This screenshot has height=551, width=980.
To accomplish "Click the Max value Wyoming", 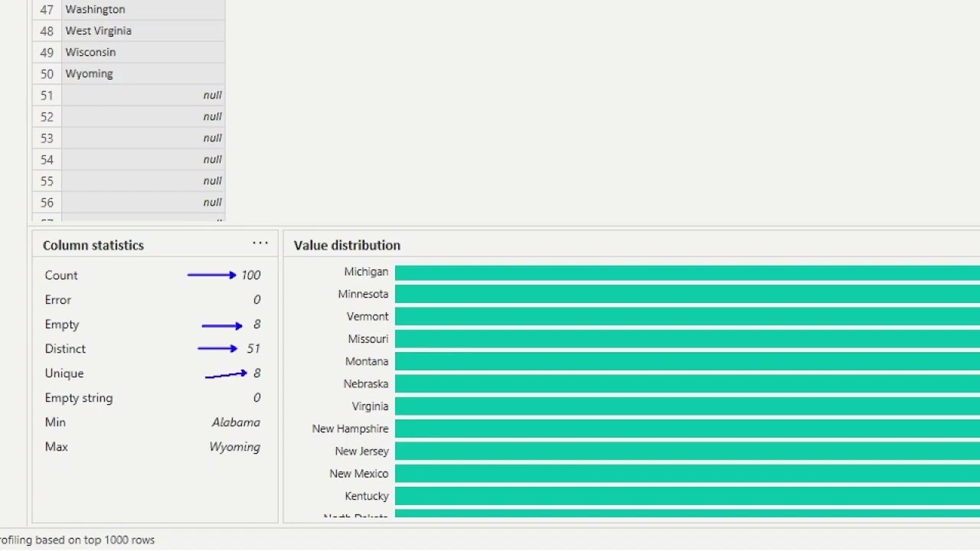I will coord(234,446).
